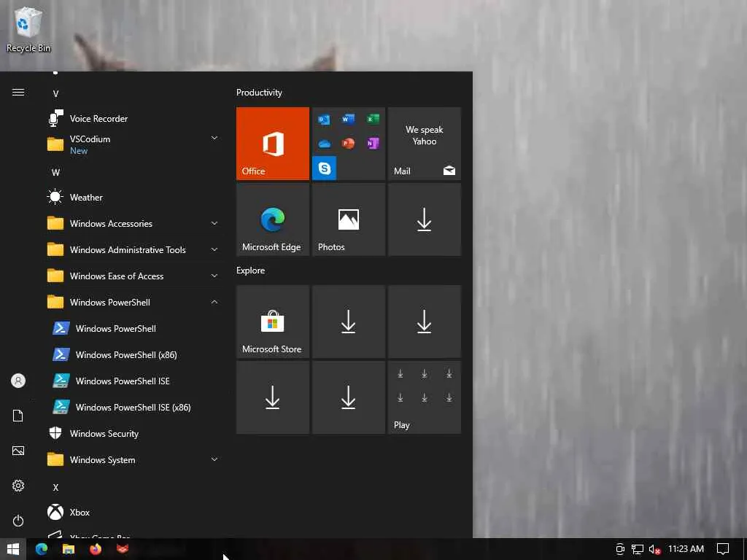Open the Mail tile
747x560 pixels.
click(x=425, y=144)
